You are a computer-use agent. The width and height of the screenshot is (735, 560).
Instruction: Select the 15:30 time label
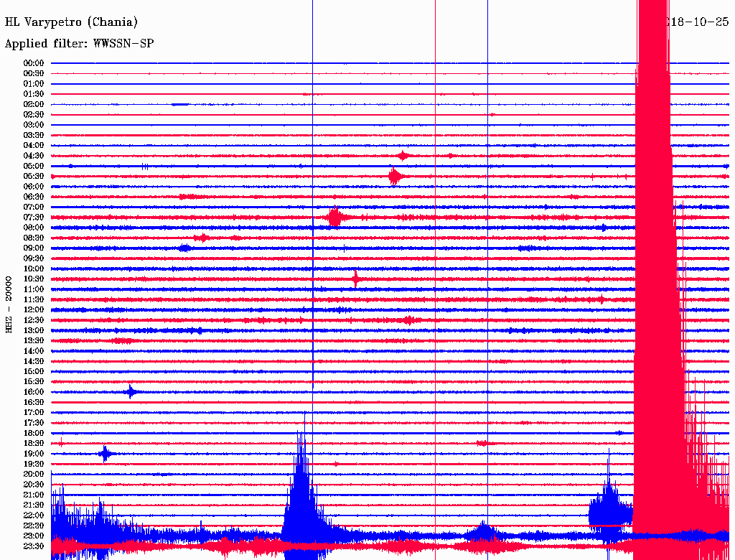(x=34, y=382)
